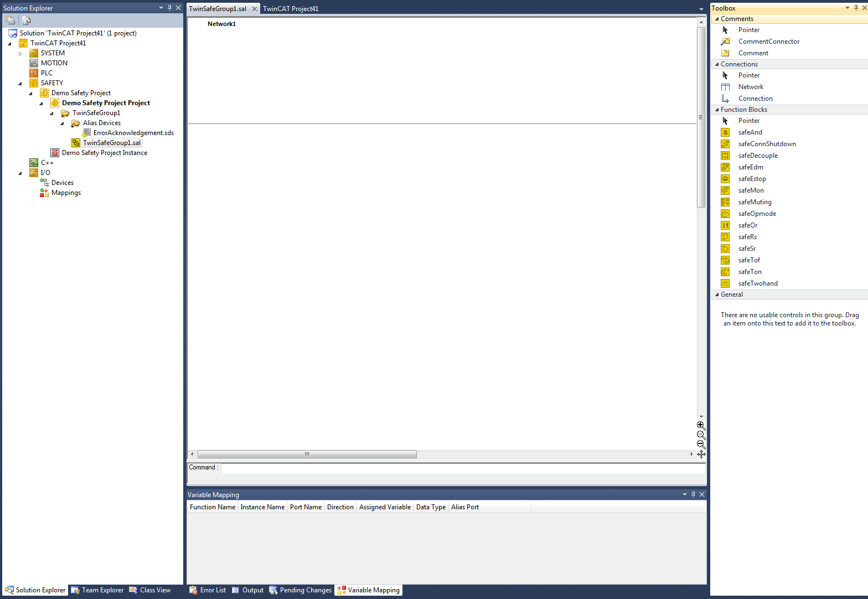
Task: Select the safeMon block icon
Action: [x=725, y=190]
